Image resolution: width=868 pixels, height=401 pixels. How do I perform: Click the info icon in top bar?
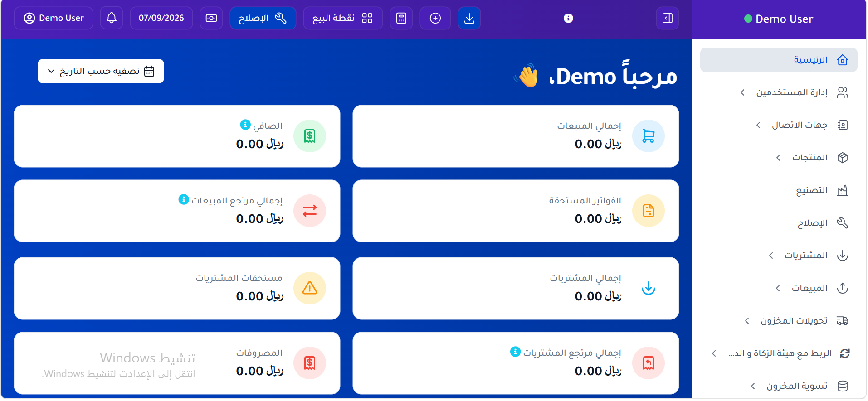point(568,18)
